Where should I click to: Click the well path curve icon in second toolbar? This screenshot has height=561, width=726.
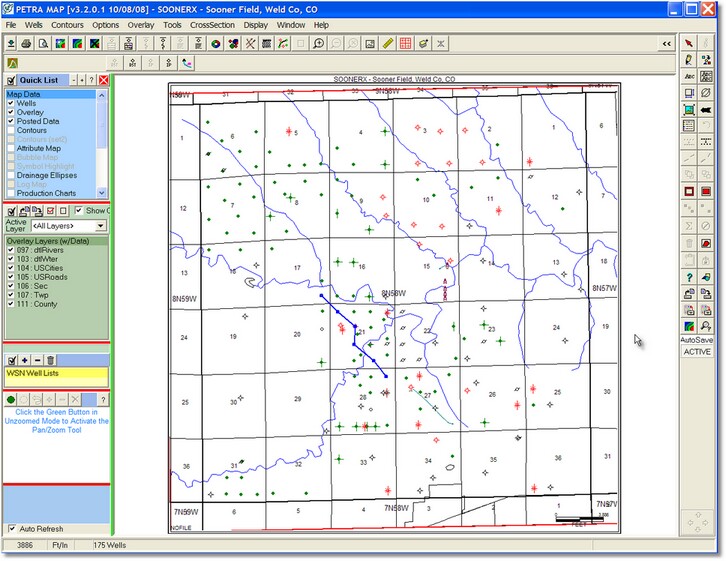coord(187,63)
